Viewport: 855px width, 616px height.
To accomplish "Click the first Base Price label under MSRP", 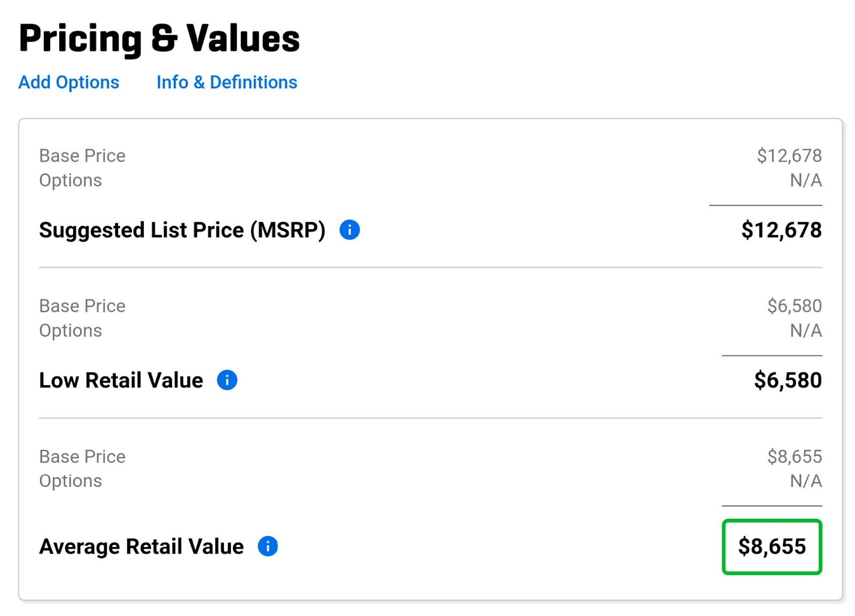I will click(82, 156).
